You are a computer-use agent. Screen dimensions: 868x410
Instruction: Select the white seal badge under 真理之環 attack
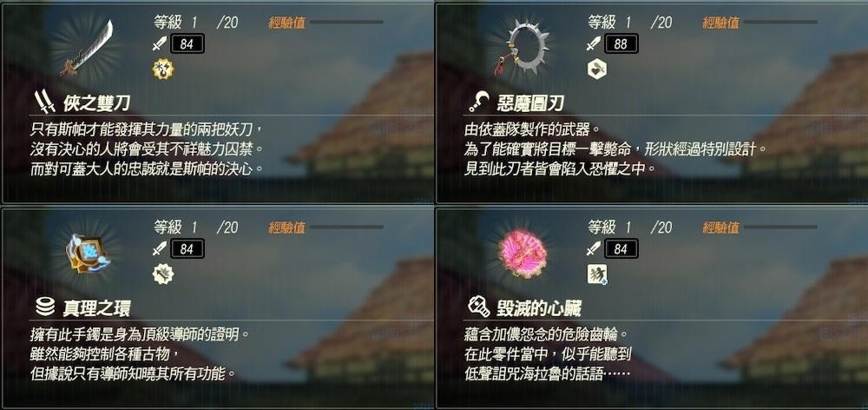pos(163,274)
